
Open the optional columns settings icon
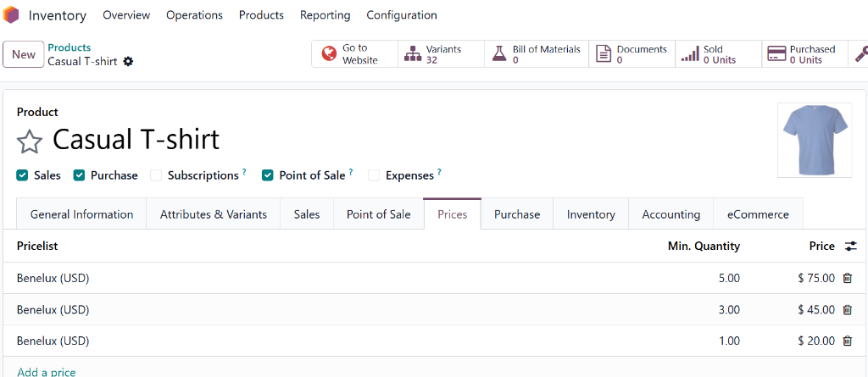(x=851, y=247)
